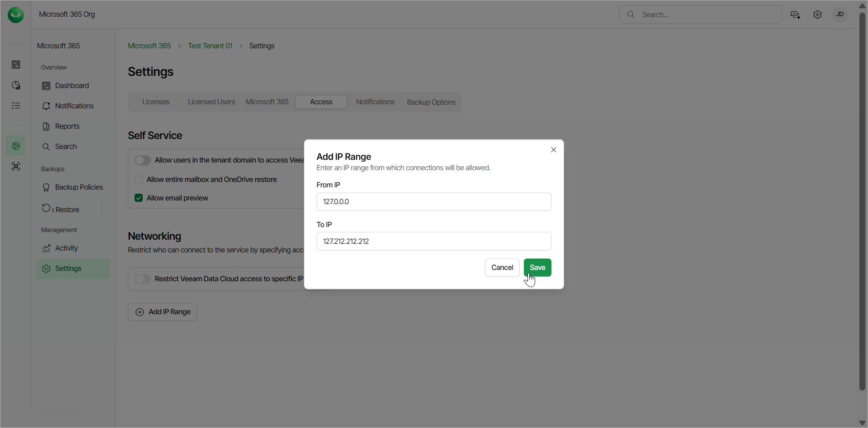The height and width of the screenshot is (428, 868).
Task: Uncheck Allow email preview
Action: tap(139, 198)
